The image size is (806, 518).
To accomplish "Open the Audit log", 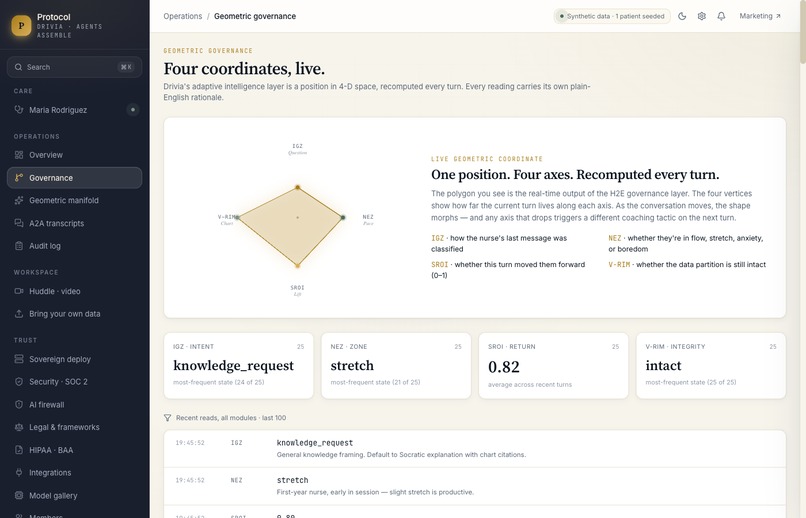I will point(75,246).
